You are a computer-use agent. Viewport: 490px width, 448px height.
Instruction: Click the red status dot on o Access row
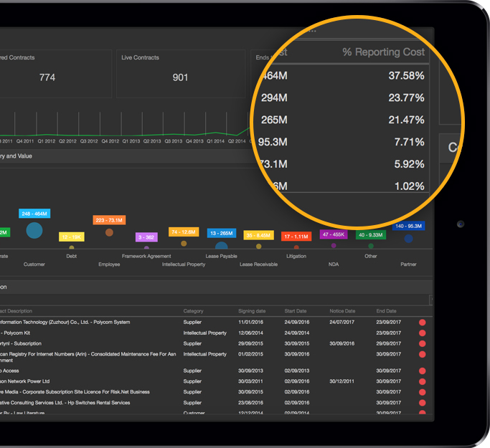click(422, 371)
